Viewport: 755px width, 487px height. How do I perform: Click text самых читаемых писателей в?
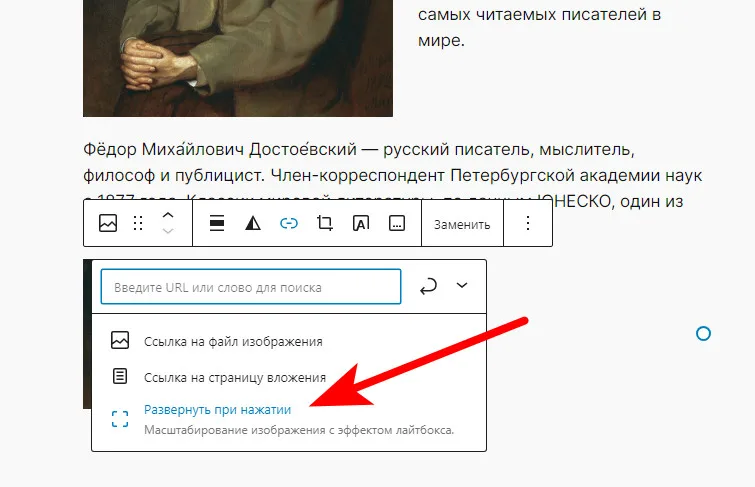[x=539, y=14]
